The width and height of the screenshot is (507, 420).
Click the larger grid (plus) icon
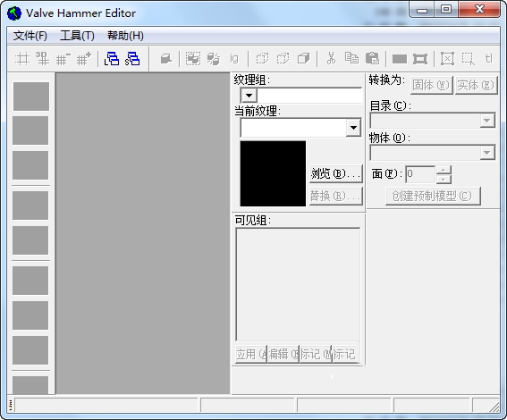84,59
